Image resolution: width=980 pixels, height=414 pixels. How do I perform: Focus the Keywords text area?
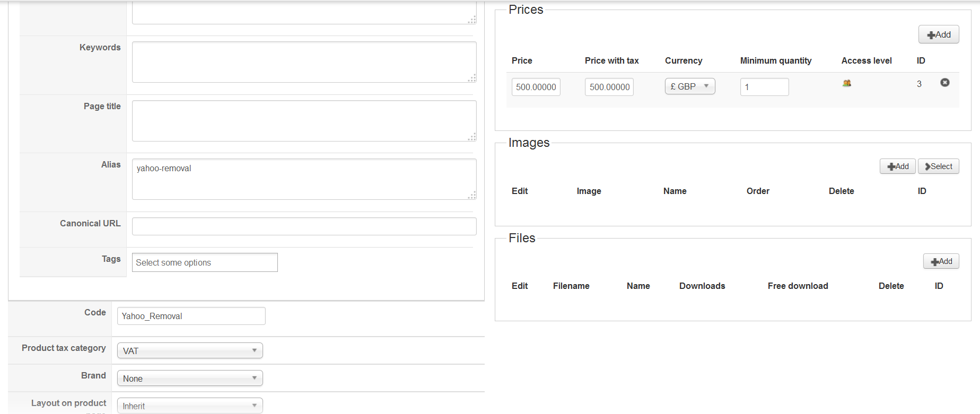coord(304,62)
